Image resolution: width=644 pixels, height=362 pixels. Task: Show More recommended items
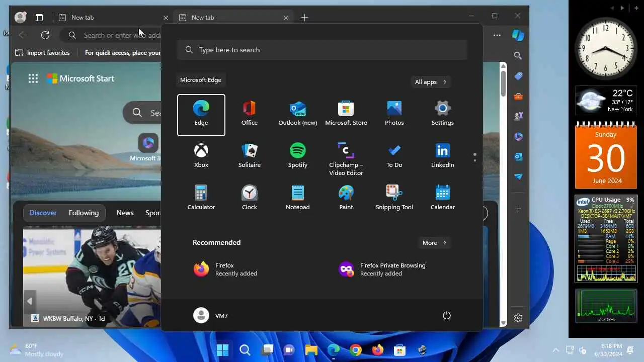pyautogui.click(x=435, y=243)
